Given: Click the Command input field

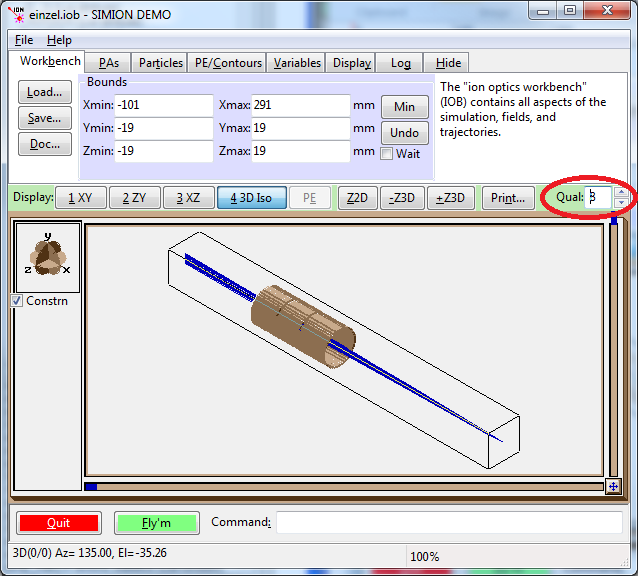Looking at the screenshot, I should [x=449, y=522].
